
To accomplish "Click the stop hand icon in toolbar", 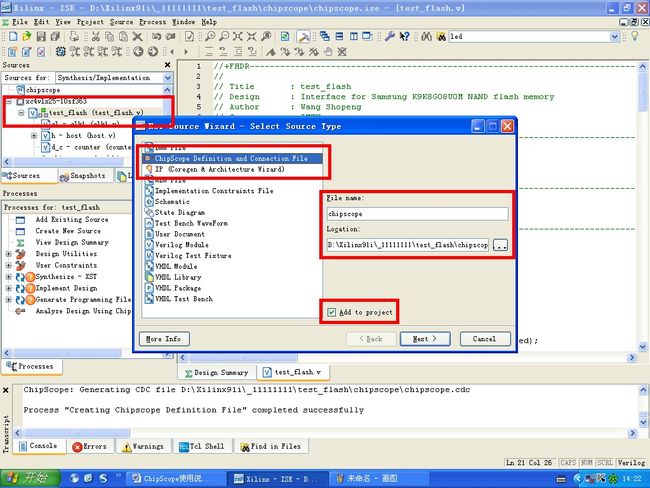I will (328, 51).
